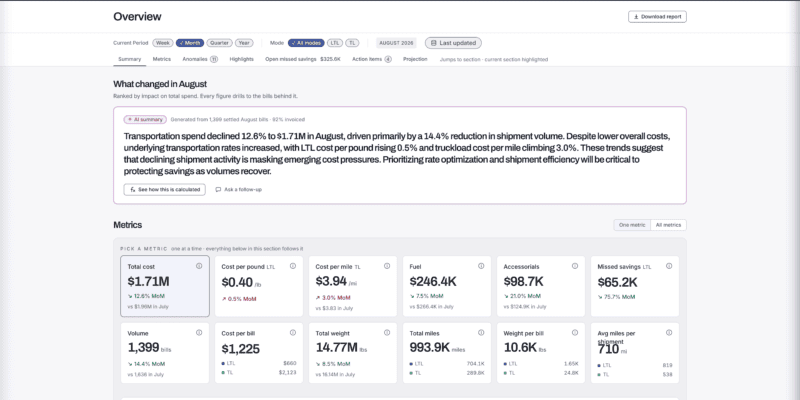Viewport: 800px width, 400px height.
Task: Open info icon on Cost per bill card
Action: click(293, 332)
